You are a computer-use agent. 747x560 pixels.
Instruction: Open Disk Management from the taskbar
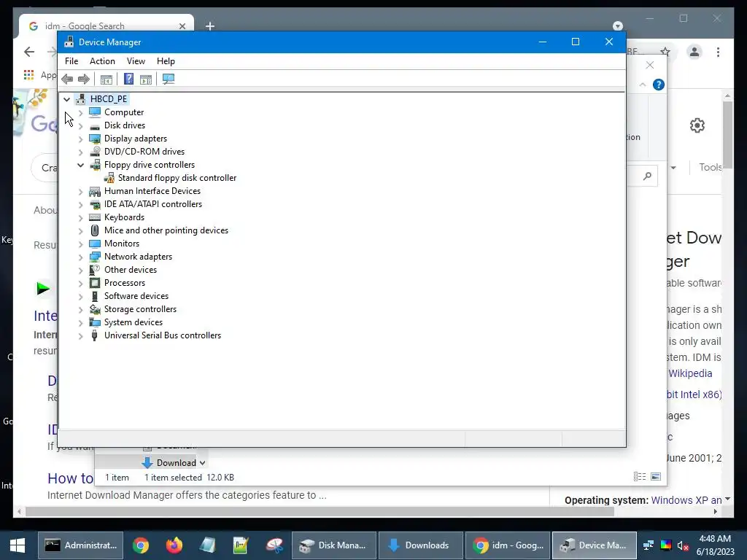(x=334, y=545)
